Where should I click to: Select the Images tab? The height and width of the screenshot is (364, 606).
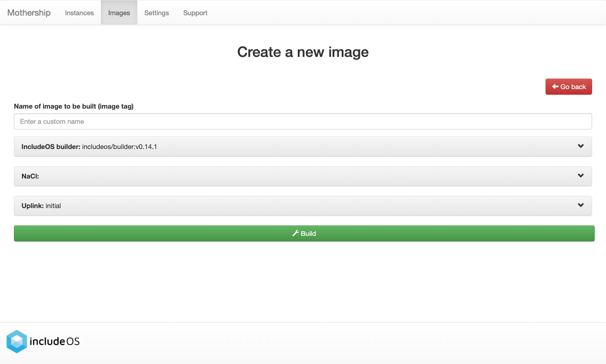tap(119, 13)
